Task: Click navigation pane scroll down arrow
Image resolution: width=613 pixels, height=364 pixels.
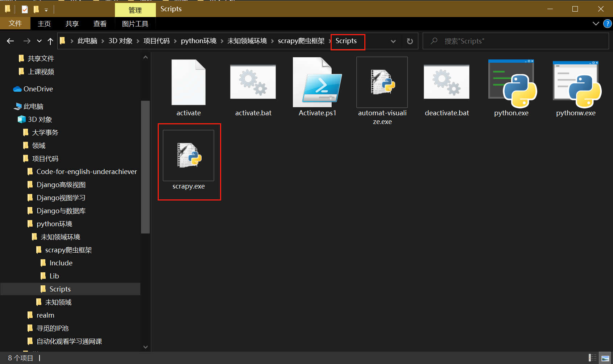Action: 145,347
